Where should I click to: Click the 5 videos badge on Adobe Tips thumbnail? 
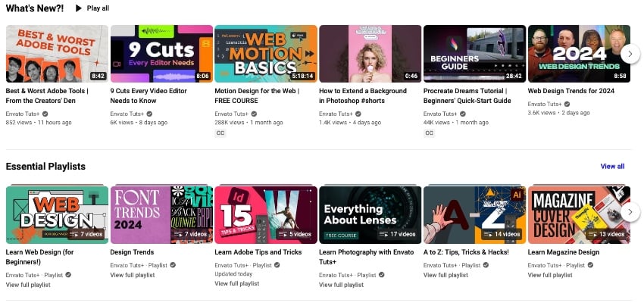(x=295, y=234)
